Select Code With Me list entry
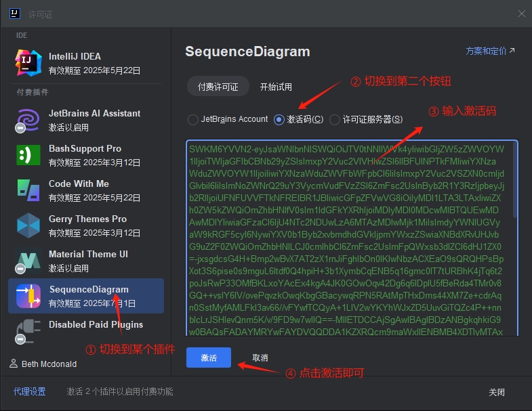532x411 pixels. [x=86, y=190]
